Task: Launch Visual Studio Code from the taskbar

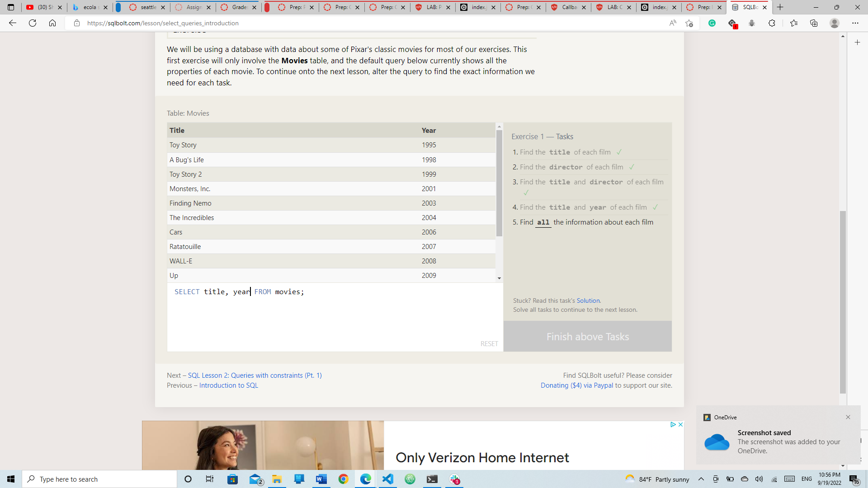Action: click(x=388, y=479)
